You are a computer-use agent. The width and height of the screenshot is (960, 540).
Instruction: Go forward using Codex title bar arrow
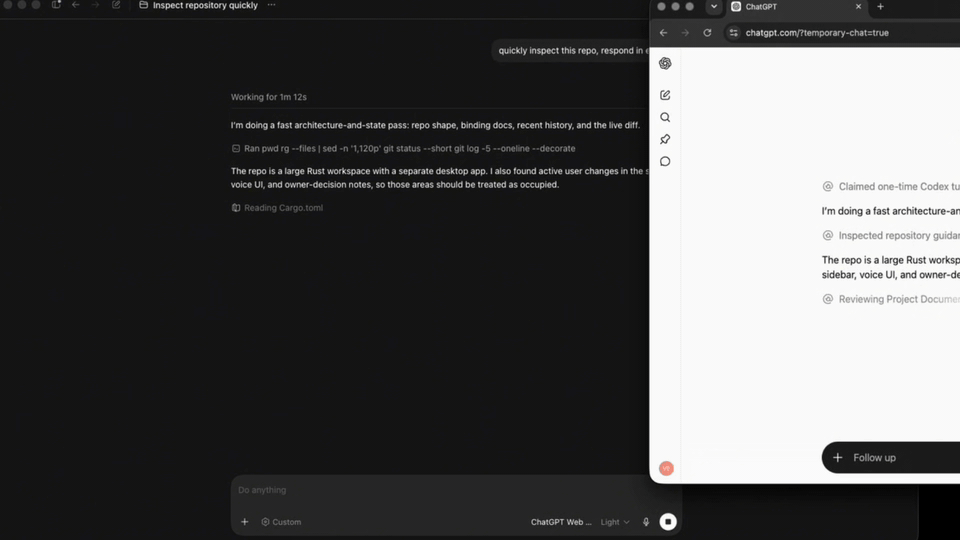pyautogui.click(x=96, y=5)
